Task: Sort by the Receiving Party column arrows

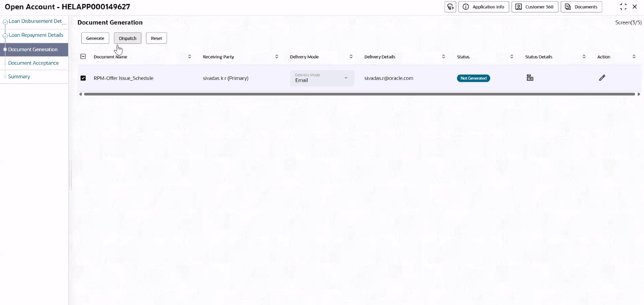Action: click(277, 57)
